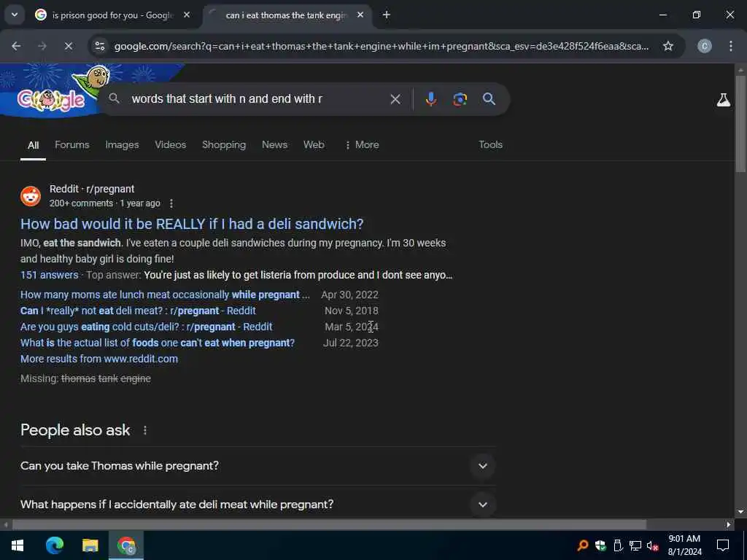Click the 'Reddit · r/pregnant' source text
Image resolution: width=747 pixels, height=560 pixels.
[92, 189]
